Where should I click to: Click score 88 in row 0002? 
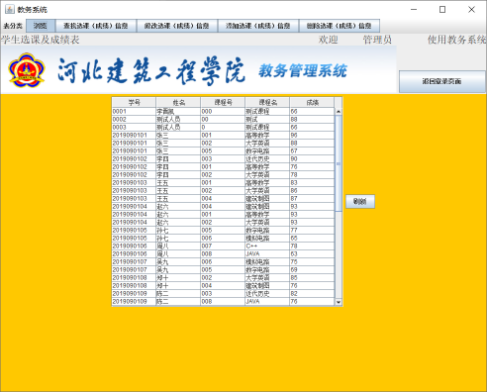(312, 119)
